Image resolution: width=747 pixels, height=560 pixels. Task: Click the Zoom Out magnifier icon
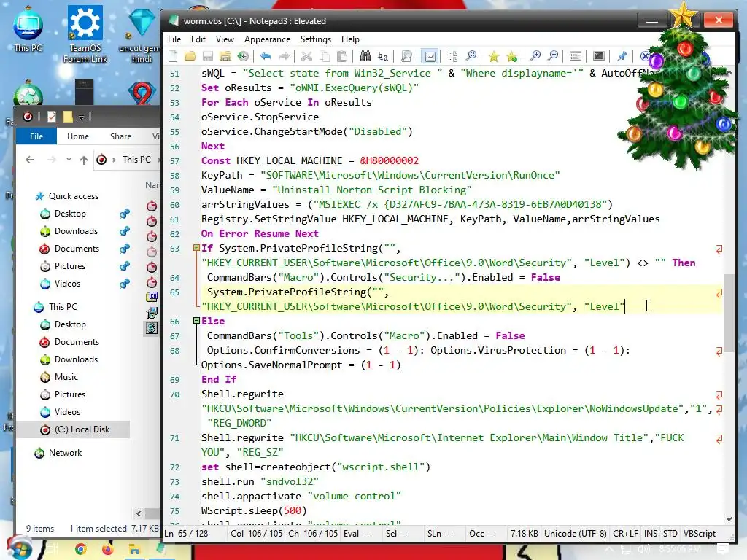point(553,56)
